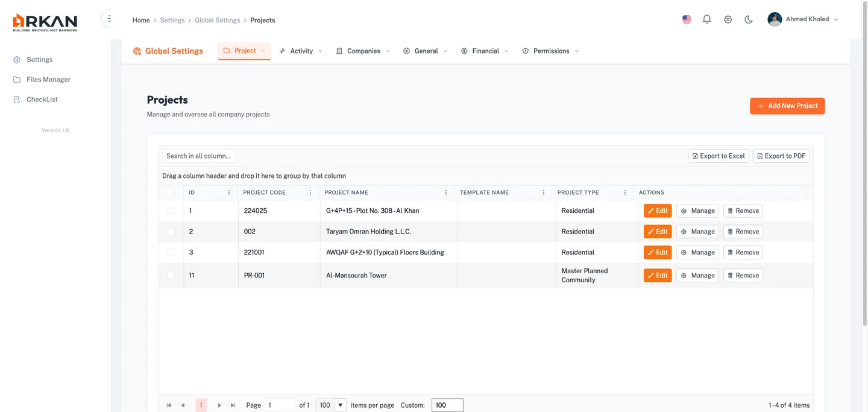Check the row for Taryam Omran Holding L.L.C.
Screen dimensions: 868x412
pyautogui.click(x=171, y=231)
